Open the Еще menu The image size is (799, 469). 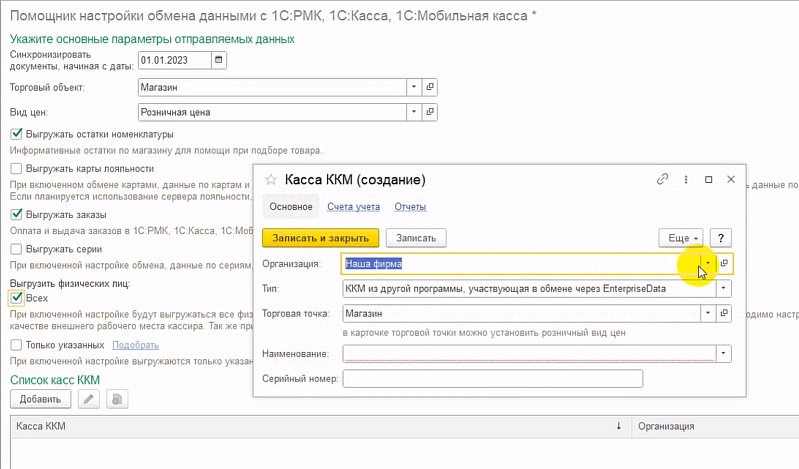click(681, 238)
